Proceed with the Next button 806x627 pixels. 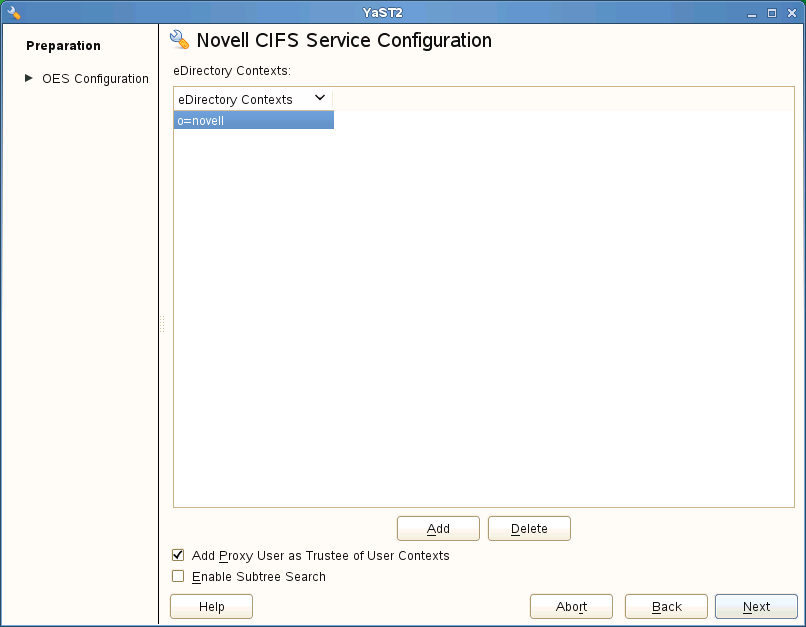[756, 606]
